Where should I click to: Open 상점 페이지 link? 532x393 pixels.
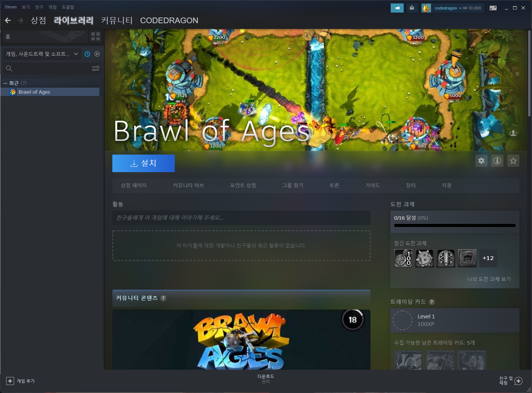pos(134,185)
